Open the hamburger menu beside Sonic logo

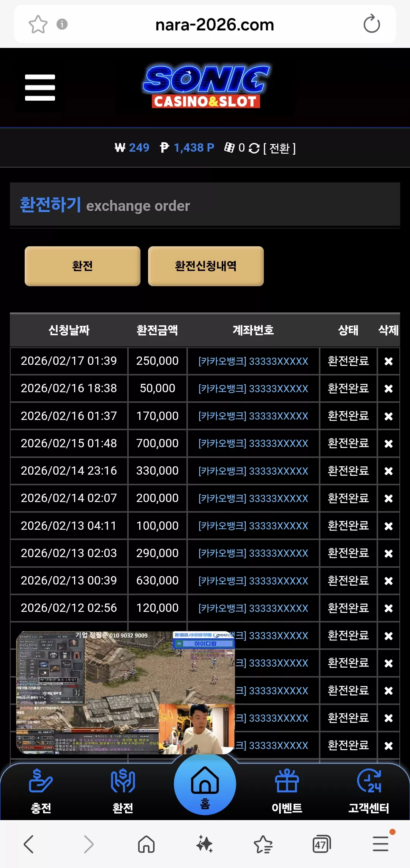tap(40, 88)
